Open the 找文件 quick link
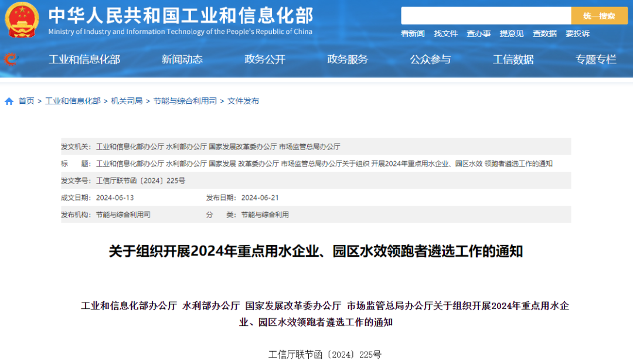 (445, 34)
